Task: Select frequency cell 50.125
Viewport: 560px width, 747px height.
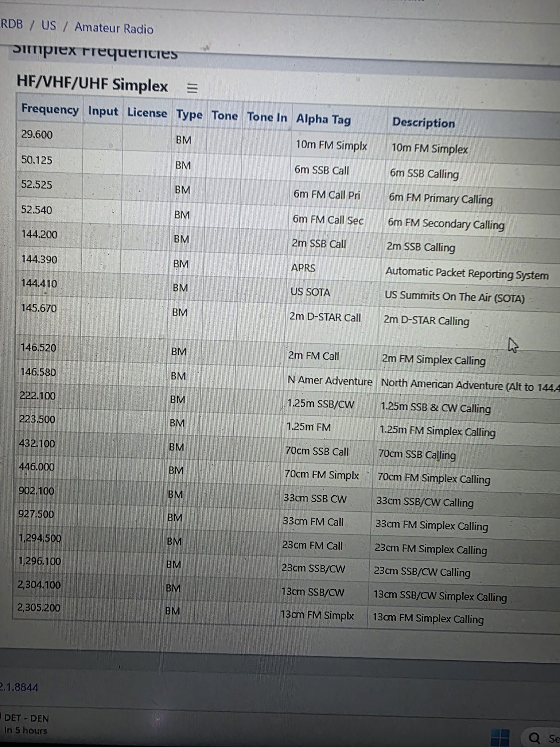Action: click(x=36, y=160)
